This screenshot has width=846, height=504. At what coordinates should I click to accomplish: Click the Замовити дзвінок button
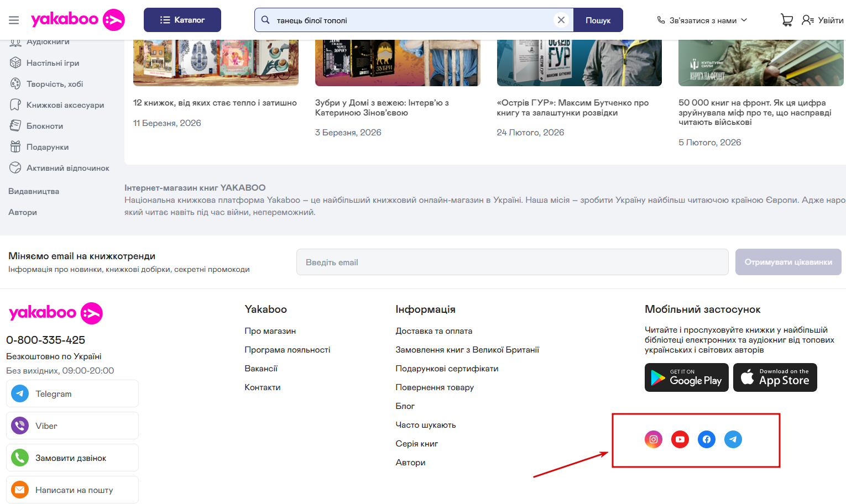coord(72,458)
